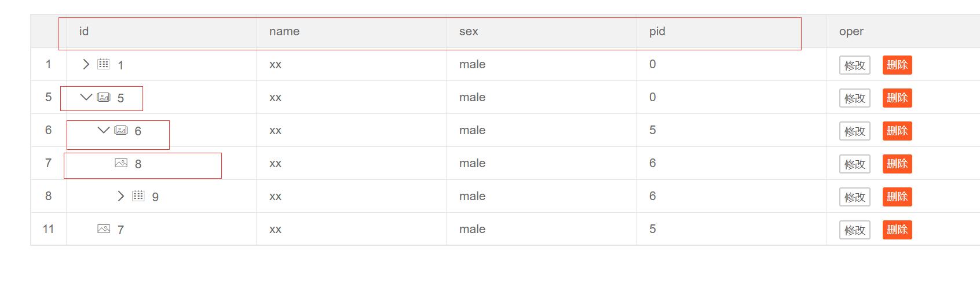Image resolution: width=980 pixels, height=288 pixels.
Task: Expand tree node 1
Action: [86, 64]
